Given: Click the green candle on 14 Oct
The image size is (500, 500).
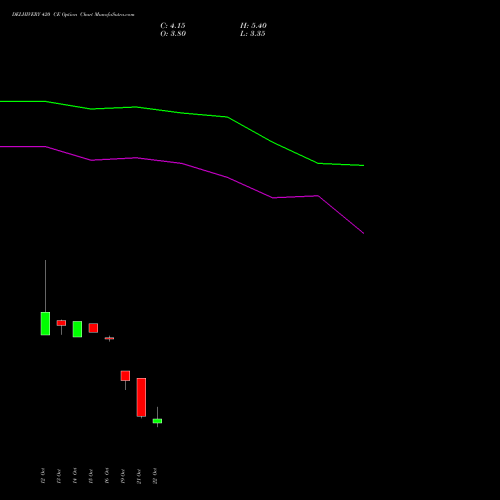Looking at the screenshot, I should (x=77, y=329).
